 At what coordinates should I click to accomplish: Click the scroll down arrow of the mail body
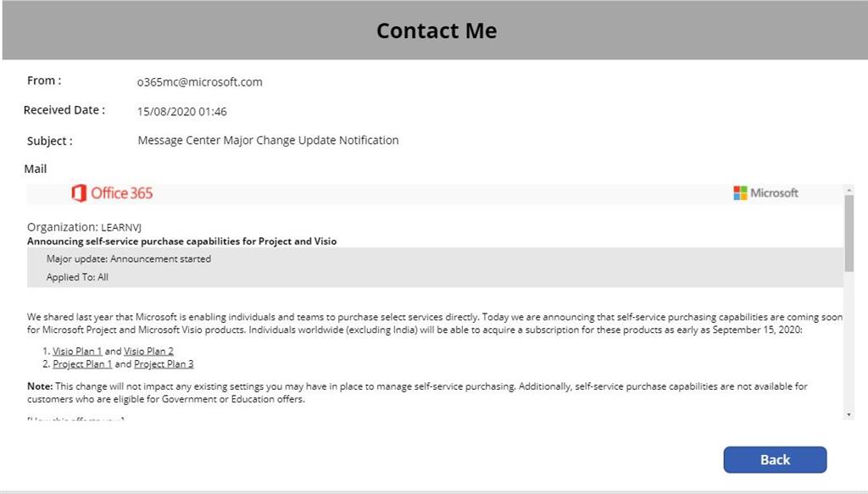[x=849, y=414]
